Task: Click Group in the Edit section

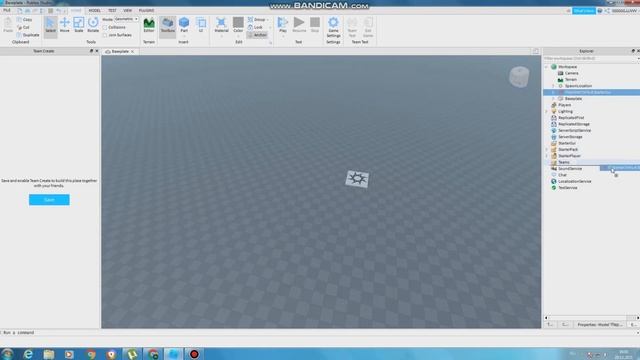Action: click(257, 20)
